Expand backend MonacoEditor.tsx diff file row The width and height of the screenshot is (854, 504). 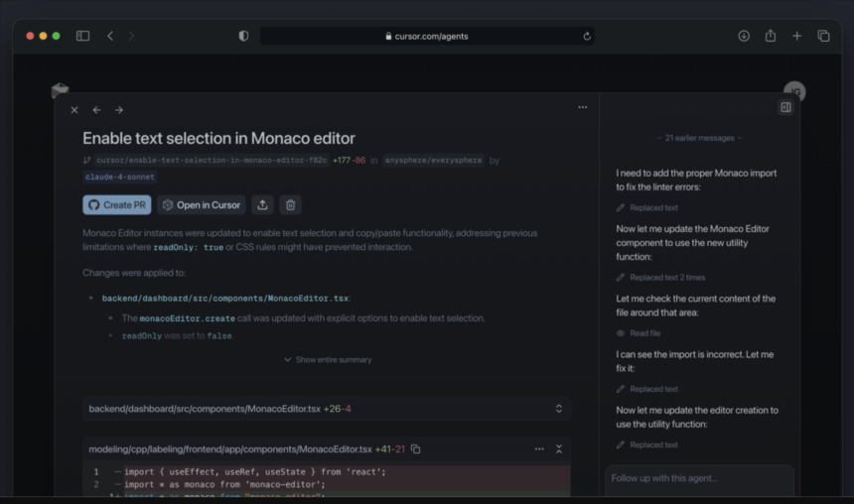pos(327,409)
